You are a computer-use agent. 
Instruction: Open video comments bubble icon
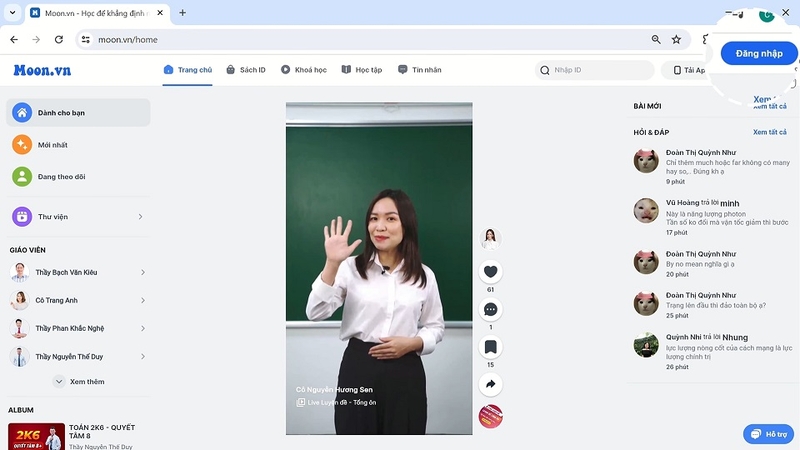coord(490,310)
